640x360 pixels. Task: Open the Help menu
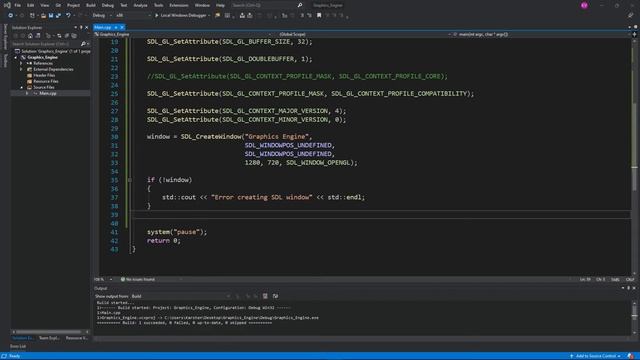coord(220,5)
